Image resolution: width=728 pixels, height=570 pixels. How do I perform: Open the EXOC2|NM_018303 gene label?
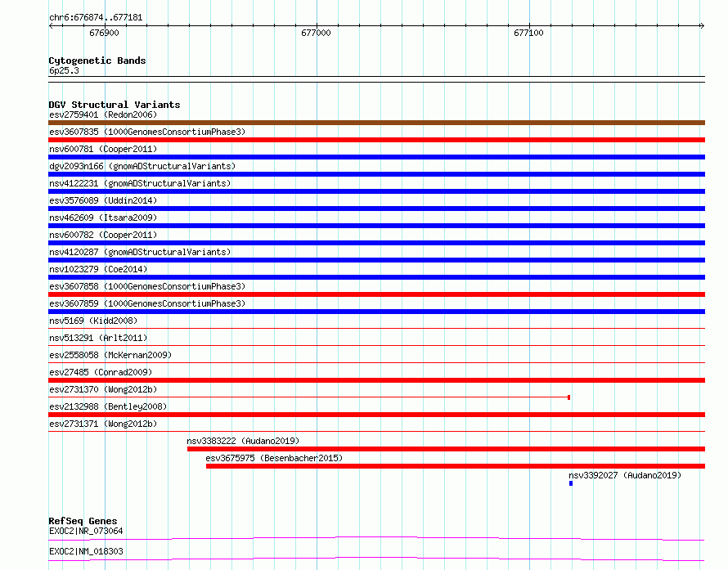[x=86, y=551]
